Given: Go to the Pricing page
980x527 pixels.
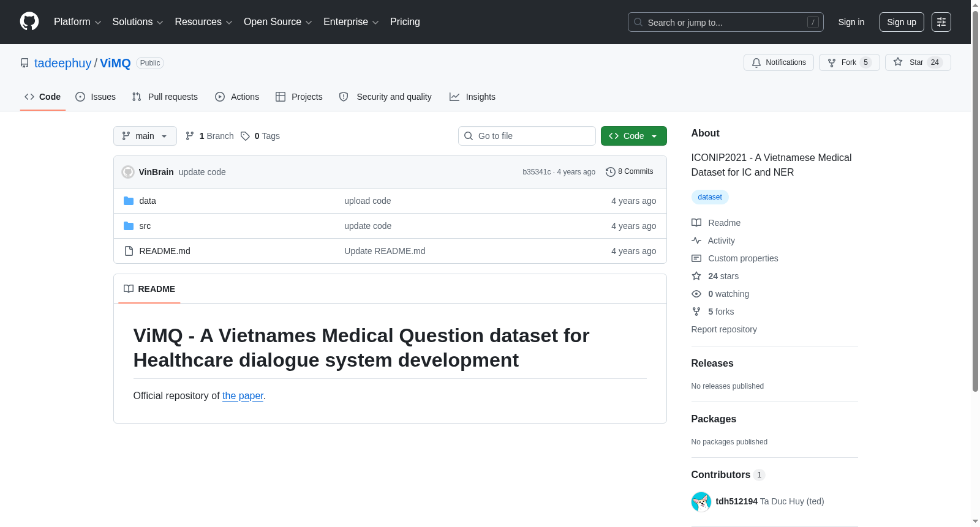Looking at the screenshot, I should coord(405,22).
